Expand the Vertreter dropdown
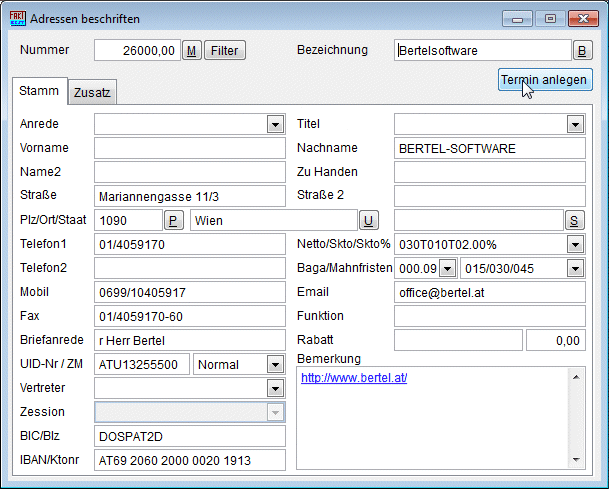 275,388
